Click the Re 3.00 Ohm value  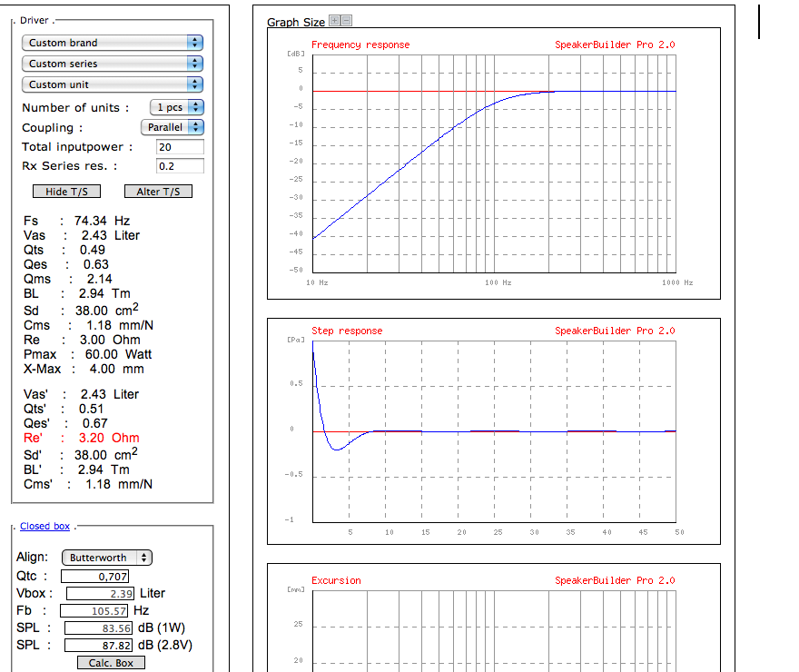point(82,341)
